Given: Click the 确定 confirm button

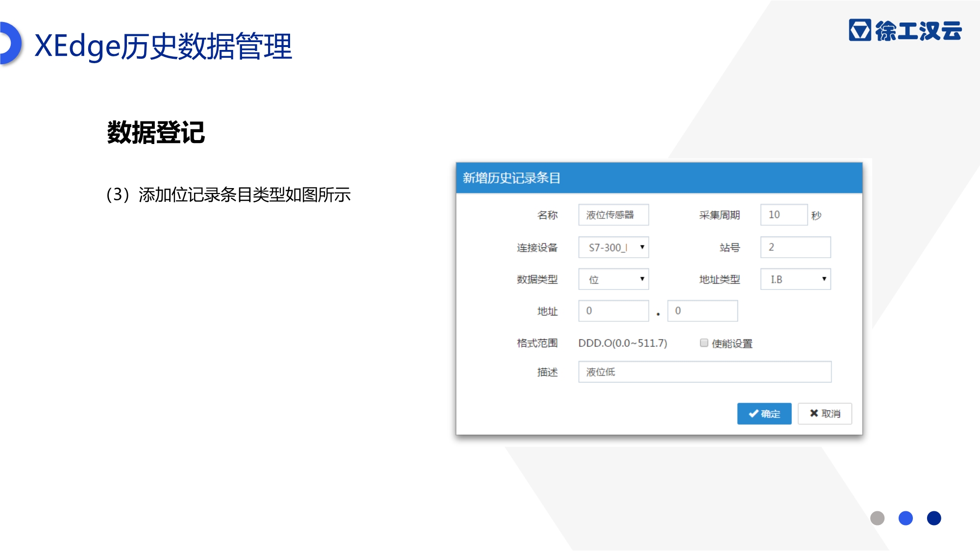Looking at the screenshot, I should click(x=764, y=414).
